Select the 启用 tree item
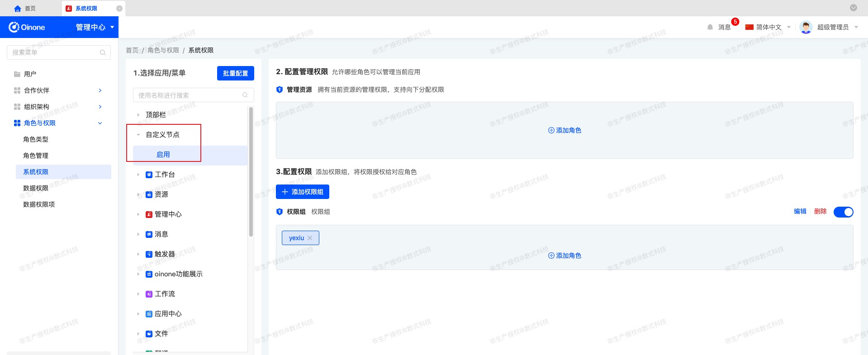 pos(190,155)
